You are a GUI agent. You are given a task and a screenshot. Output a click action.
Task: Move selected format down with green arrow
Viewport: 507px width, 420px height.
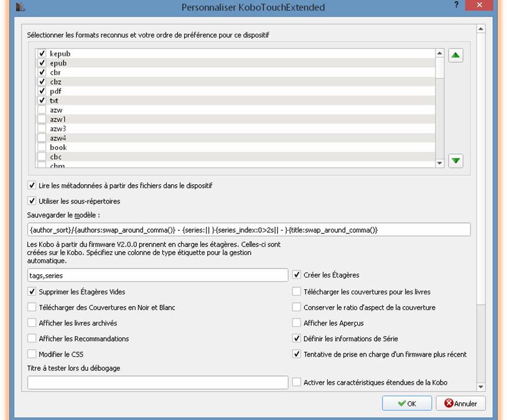pos(455,161)
